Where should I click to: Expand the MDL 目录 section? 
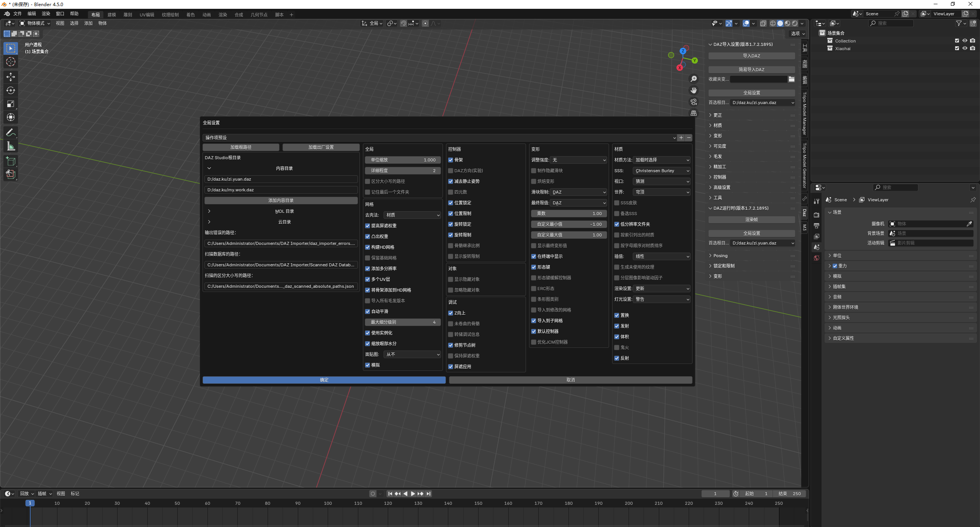tap(209, 211)
